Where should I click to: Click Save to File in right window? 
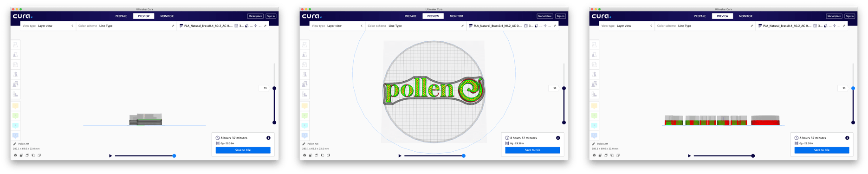pyautogui.click(x=822, y=150)
